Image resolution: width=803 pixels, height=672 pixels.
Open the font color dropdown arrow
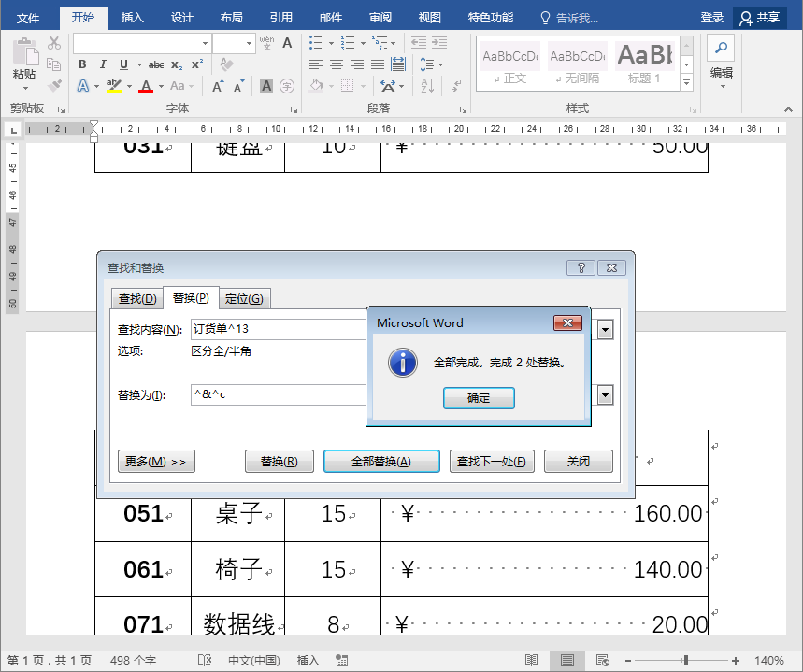(160, 87)
